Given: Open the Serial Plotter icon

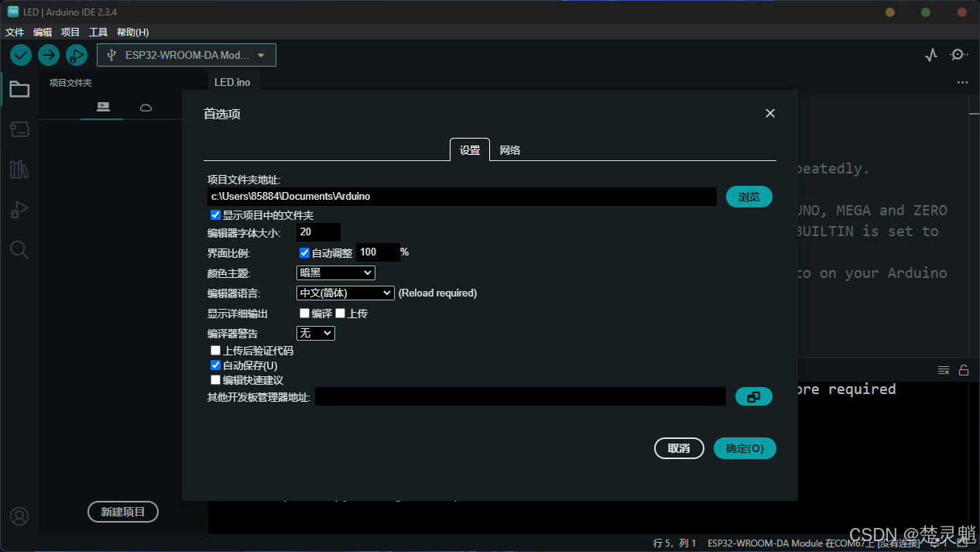Looking at the screenshot, I should (x=931, y=55).
